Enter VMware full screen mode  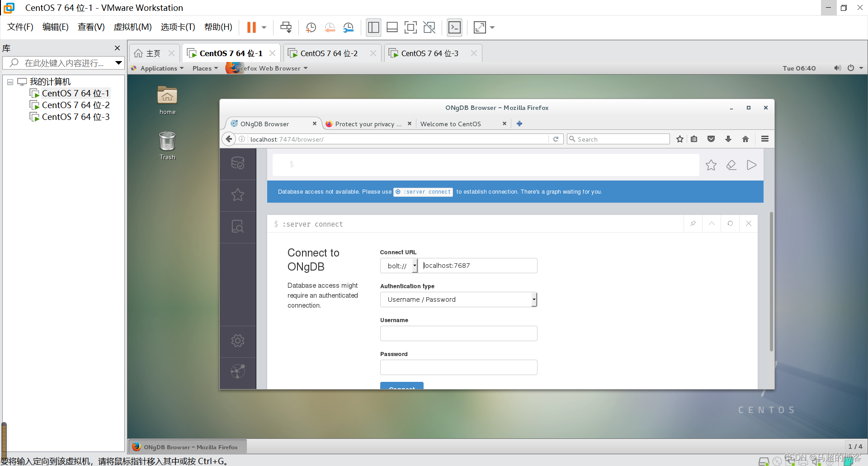(410, 28)
